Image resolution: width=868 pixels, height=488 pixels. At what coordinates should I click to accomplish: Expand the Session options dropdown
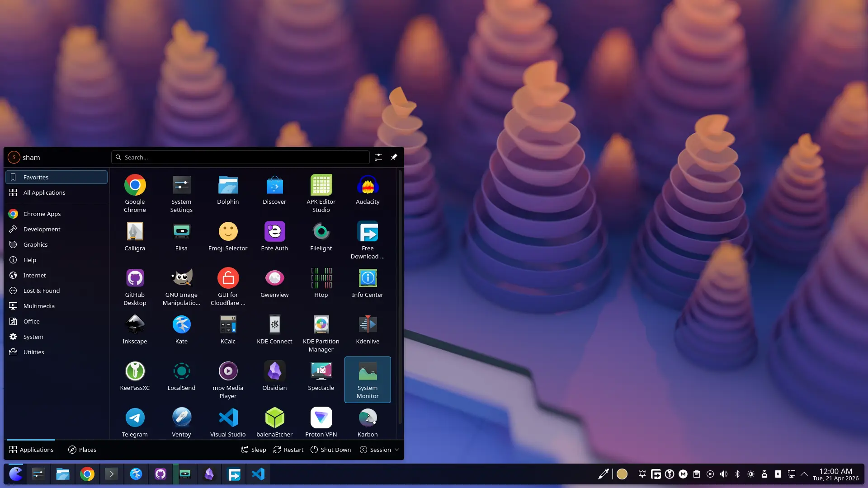[x=379, y=450]
